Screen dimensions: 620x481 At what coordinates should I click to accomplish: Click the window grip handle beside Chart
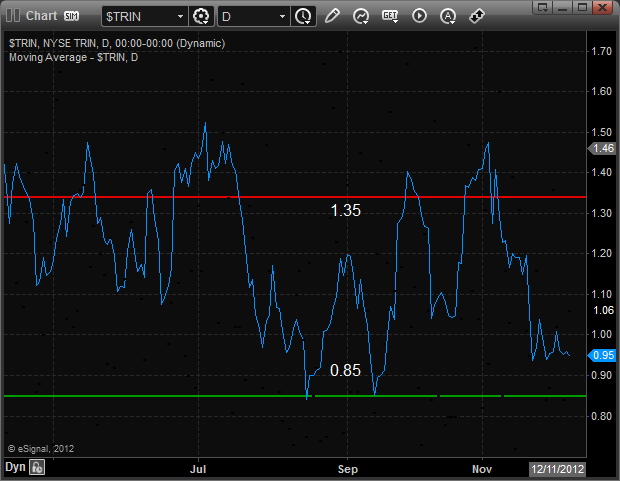click(13, 16)
